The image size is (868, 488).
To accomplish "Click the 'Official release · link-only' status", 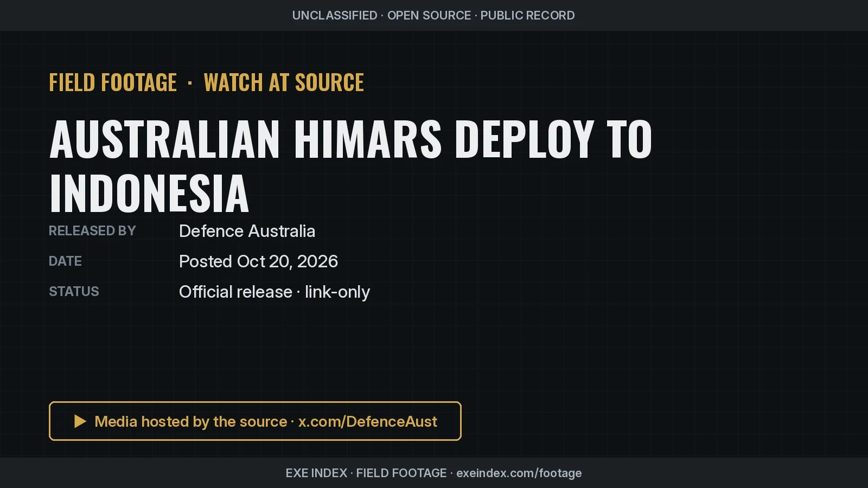I will pyautogui.click(x=275, y=292).
